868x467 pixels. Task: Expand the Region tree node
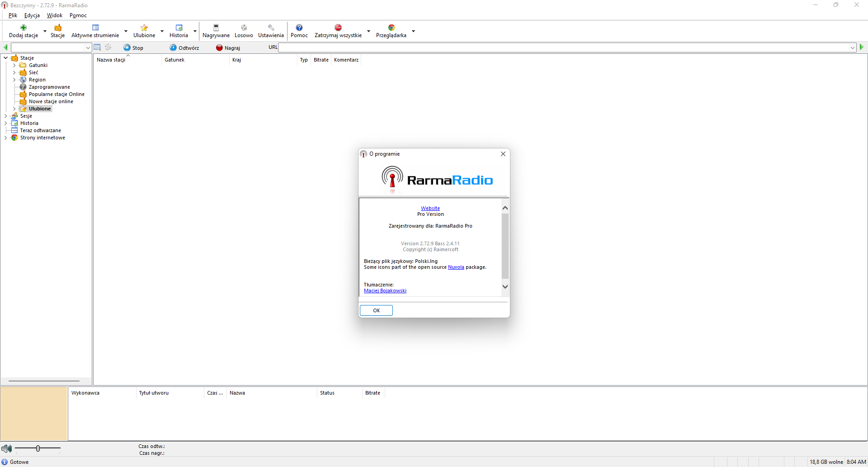tap(14, 80)
